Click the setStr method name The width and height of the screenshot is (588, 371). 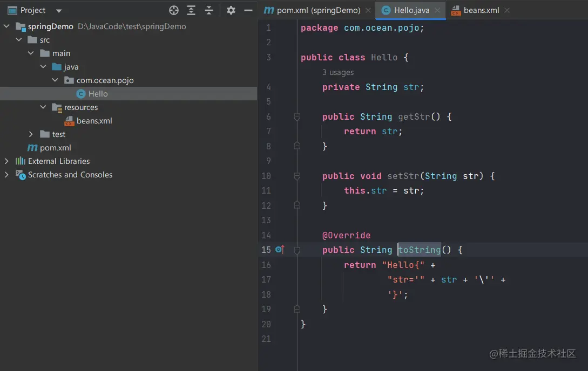tap(403, 176)
